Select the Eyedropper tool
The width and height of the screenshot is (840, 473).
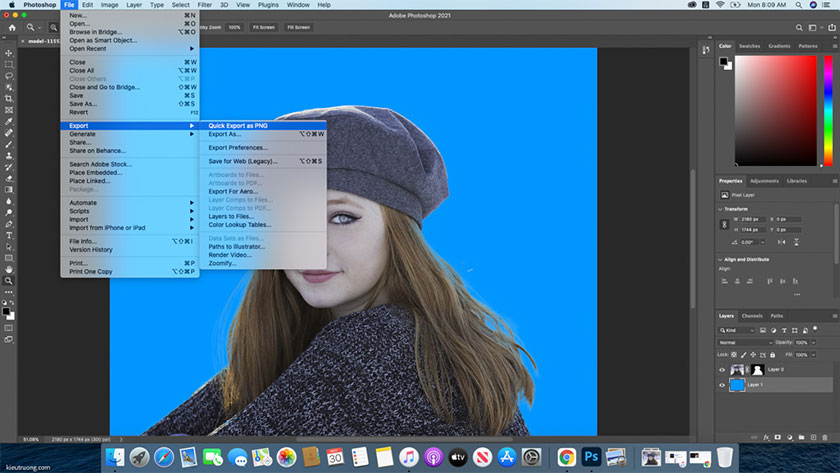9,121
